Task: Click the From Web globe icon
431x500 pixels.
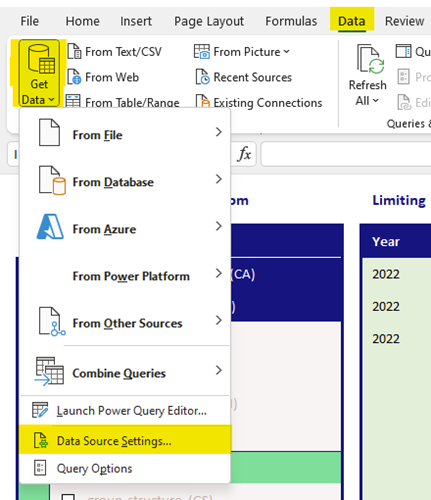Action: pos(74,77)
